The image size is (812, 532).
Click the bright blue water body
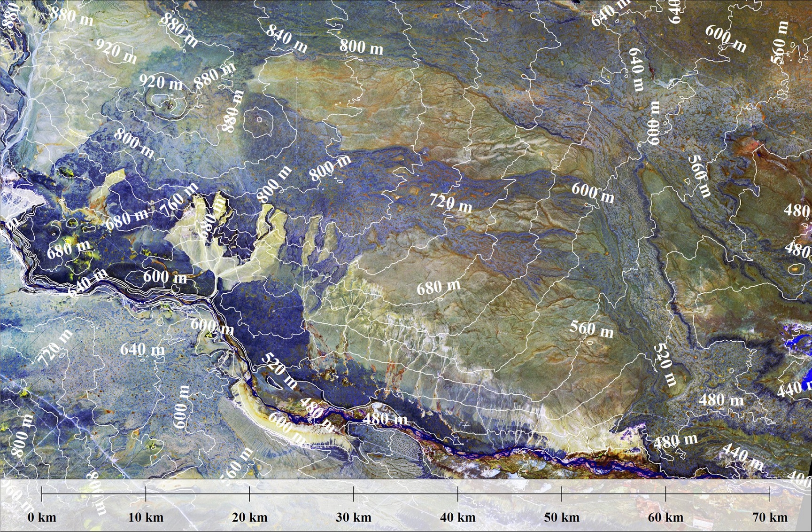[798, 338]
